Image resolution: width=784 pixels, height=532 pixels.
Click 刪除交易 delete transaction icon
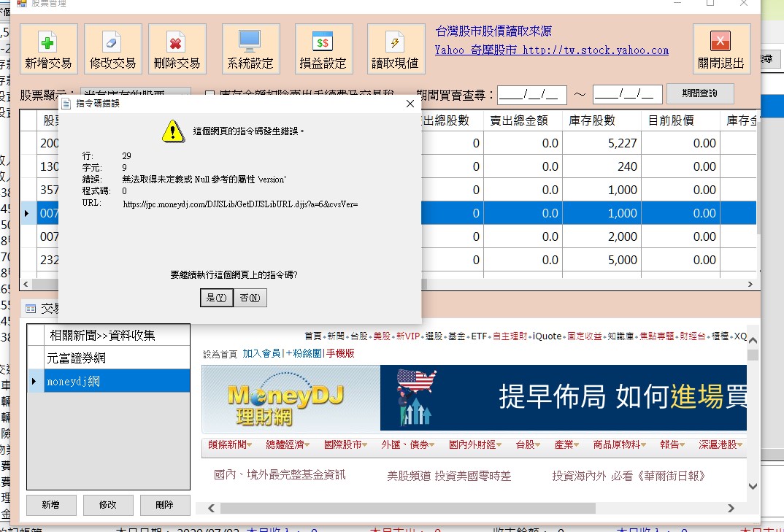(177, 49)
